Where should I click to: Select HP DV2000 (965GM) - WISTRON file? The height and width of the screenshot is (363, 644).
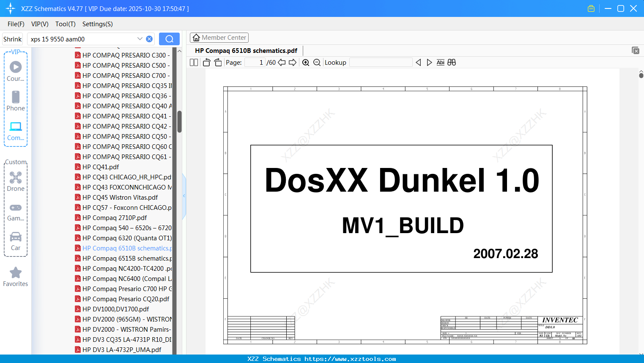(x=123, y=319)
